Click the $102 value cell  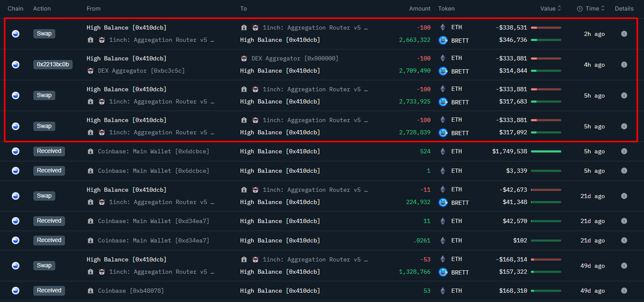click(520, 240)
